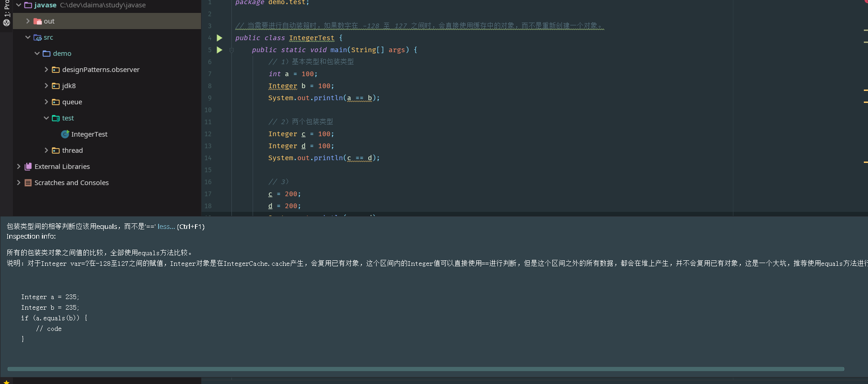
Task: Click 'a == b' expression on line 9
Action: click(360, 98)
